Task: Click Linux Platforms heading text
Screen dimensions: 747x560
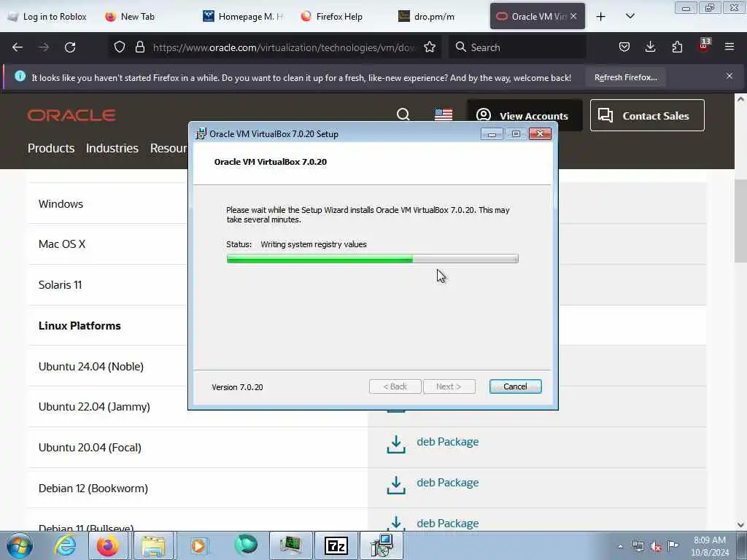Action: coord(80,326)
